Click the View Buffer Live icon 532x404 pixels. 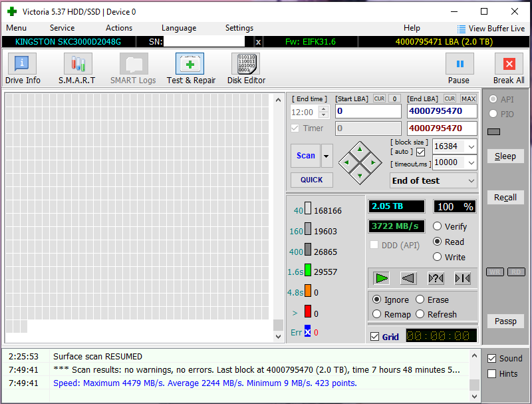click(x=461, y=29)
